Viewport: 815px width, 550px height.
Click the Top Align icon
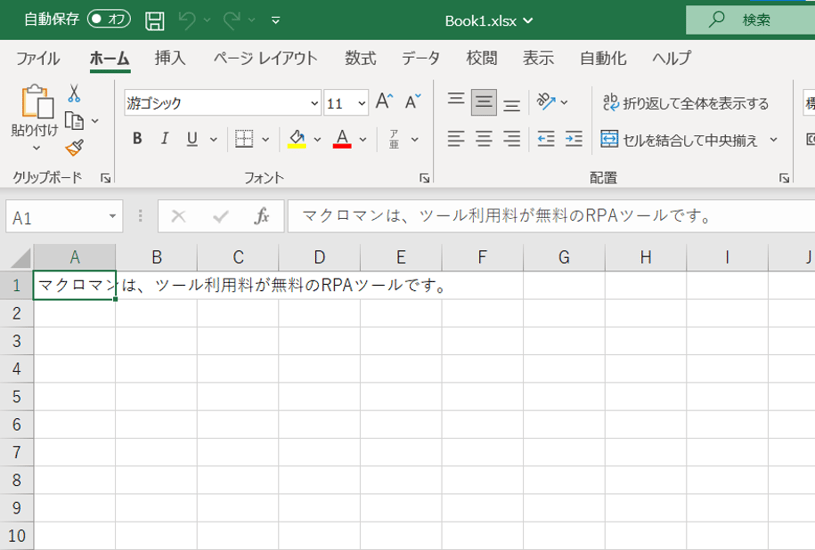coord(456,101)
